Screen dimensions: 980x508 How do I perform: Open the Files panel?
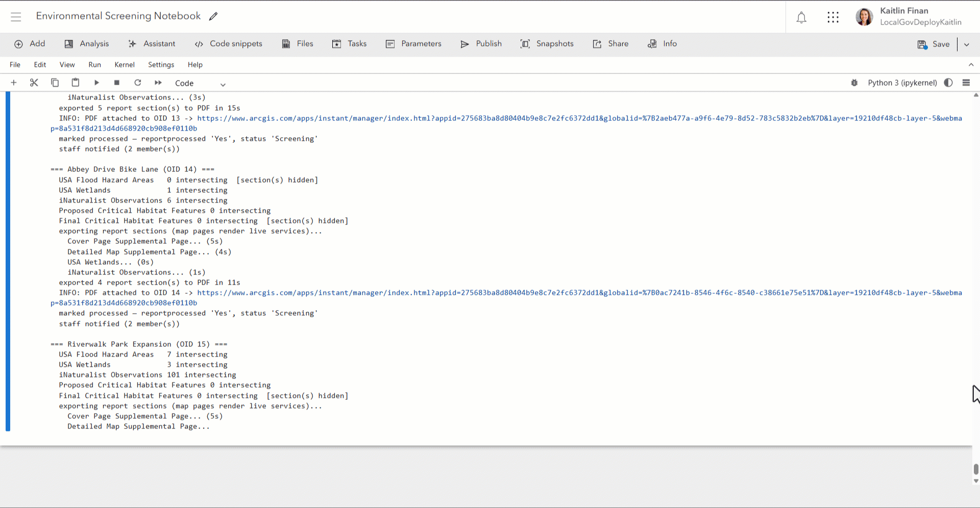click(298, 44)
